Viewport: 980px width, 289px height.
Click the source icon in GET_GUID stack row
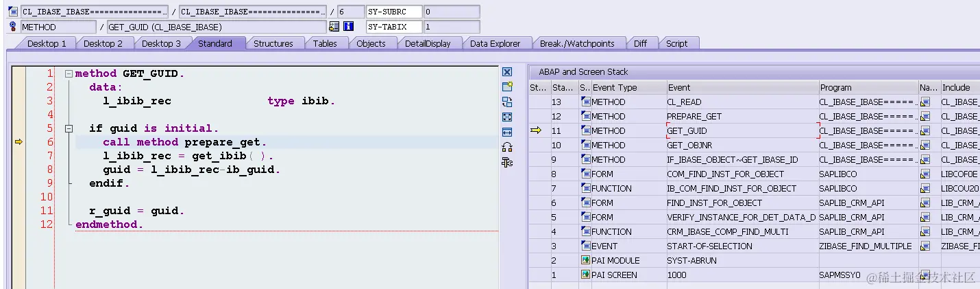tap(585, 130)
